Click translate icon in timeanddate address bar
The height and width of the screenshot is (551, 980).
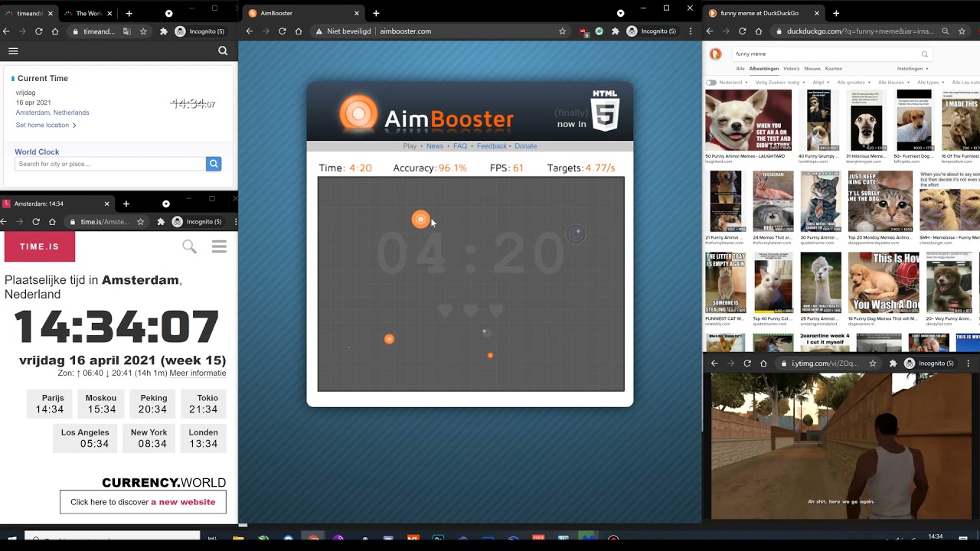coord(127,31)
